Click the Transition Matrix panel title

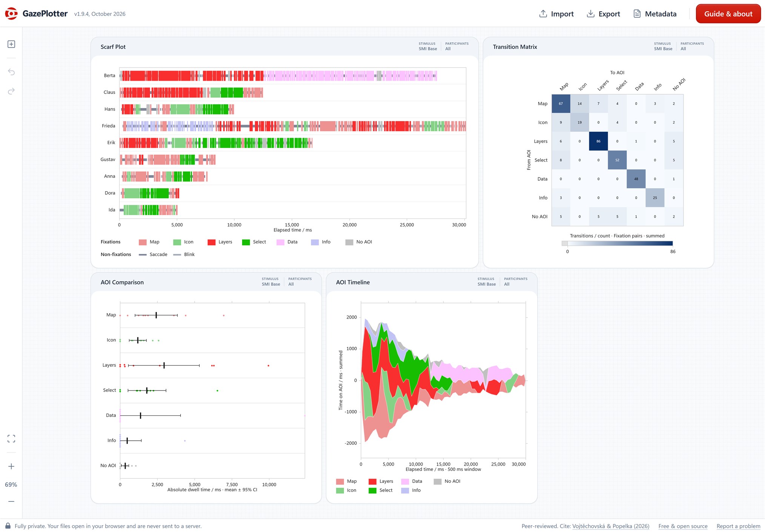click(x=515, y=47)
